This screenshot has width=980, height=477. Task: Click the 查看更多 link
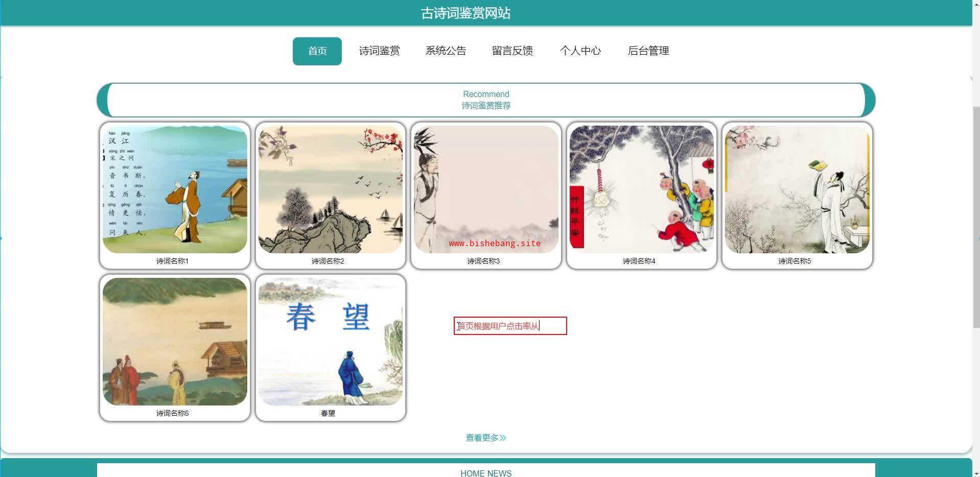pyautogui.click(x=486, y=438)
